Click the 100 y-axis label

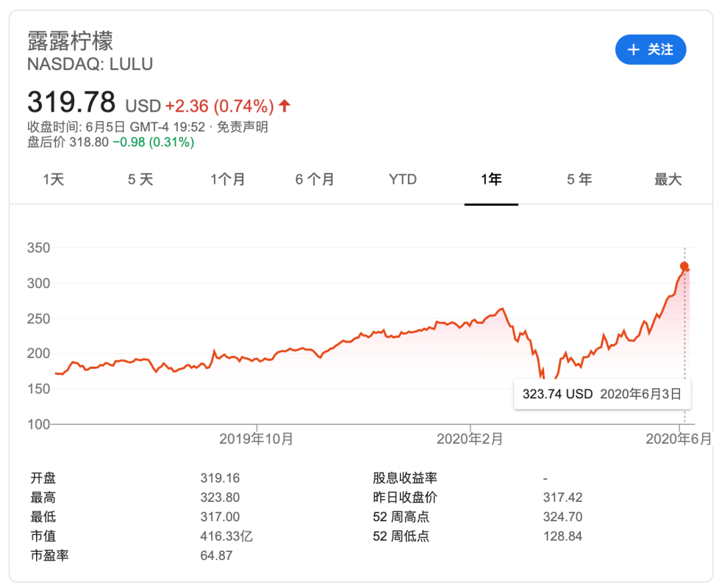[39, 424]
